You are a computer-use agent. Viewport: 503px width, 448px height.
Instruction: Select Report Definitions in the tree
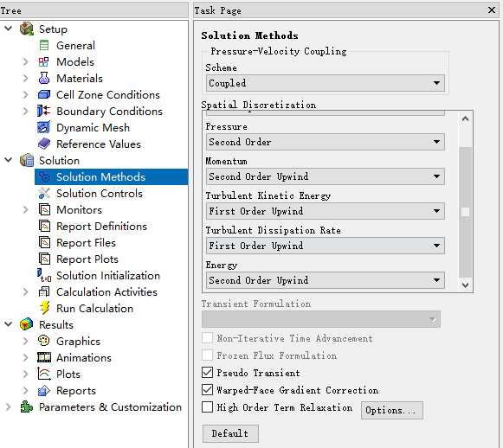(101, 227)
